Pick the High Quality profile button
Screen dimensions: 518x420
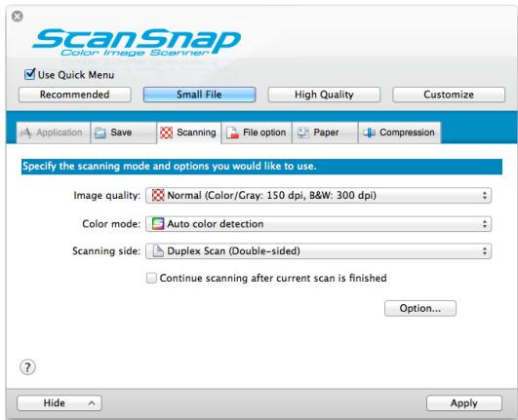click(324, 95)
